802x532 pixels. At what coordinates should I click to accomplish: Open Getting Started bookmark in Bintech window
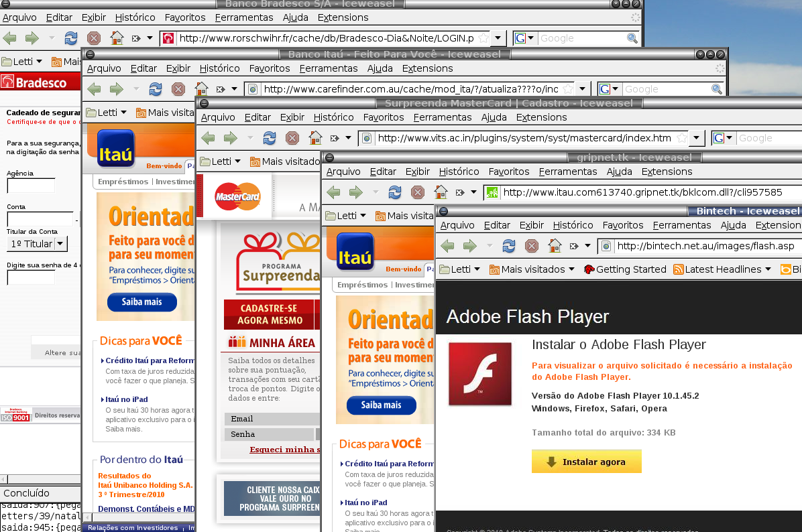[625, 269]
